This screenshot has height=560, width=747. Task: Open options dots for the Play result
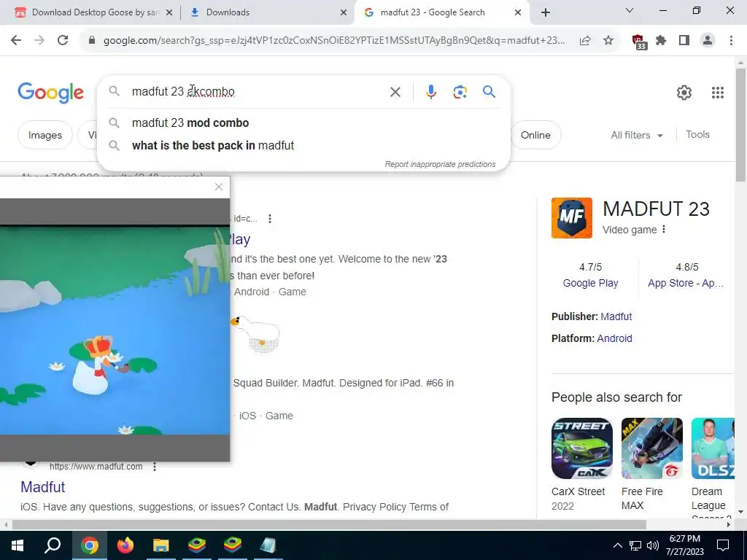(x=270, y=219)
